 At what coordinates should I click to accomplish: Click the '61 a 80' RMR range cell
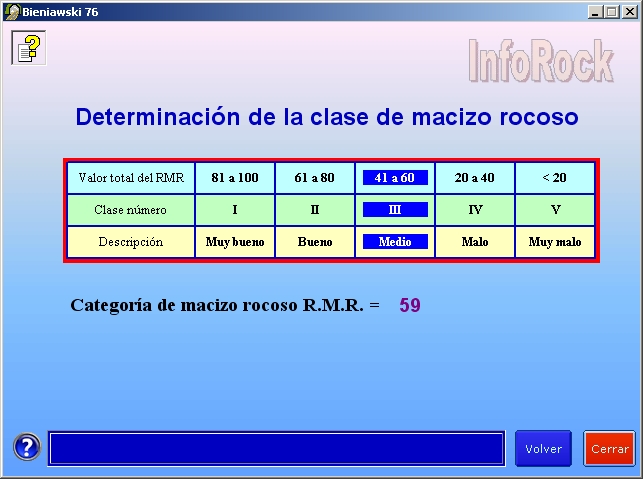(315, 178)
